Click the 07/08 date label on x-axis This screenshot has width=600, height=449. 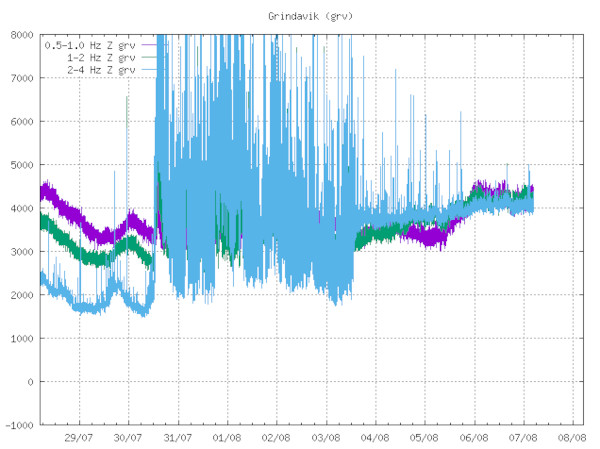[x=522, y=437]
